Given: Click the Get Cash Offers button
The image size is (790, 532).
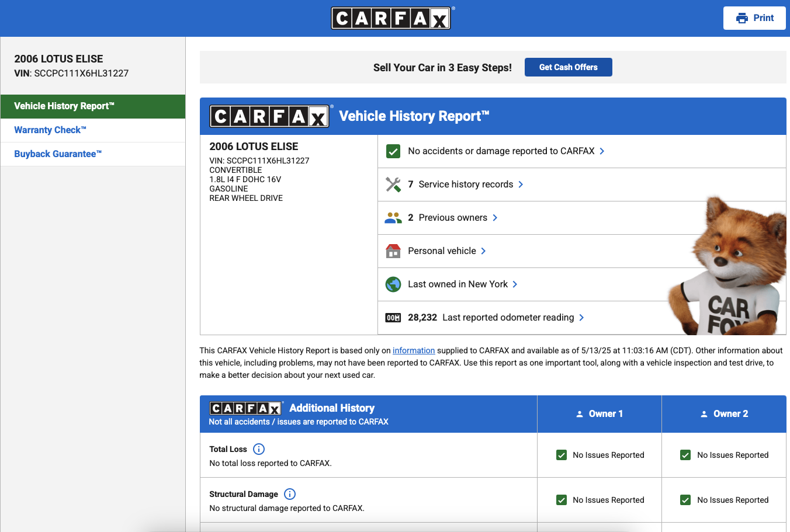Looking at the screenshot, I should click(569, 67).
